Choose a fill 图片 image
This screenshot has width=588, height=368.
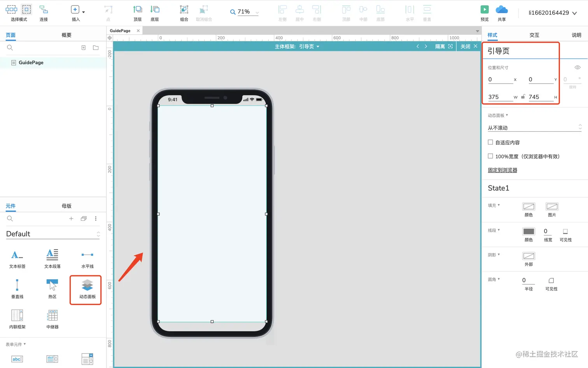(552, 206)
